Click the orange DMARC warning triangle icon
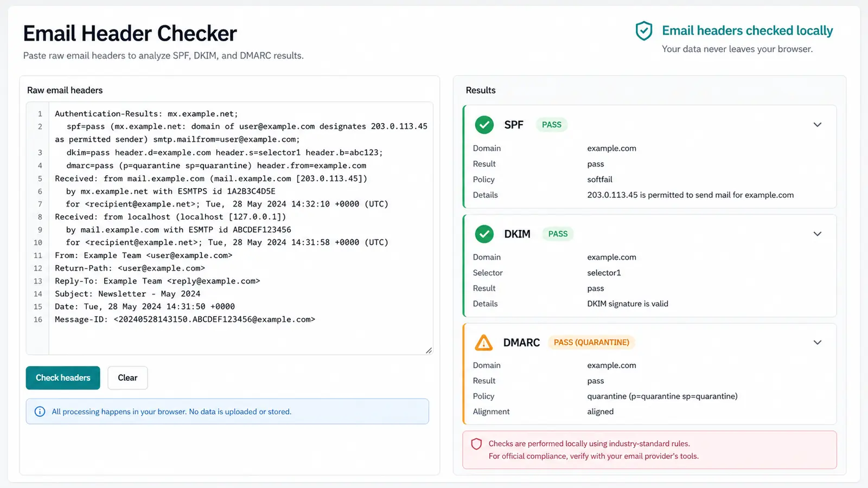This screenshot has height=488, width=868. point(483,343)
